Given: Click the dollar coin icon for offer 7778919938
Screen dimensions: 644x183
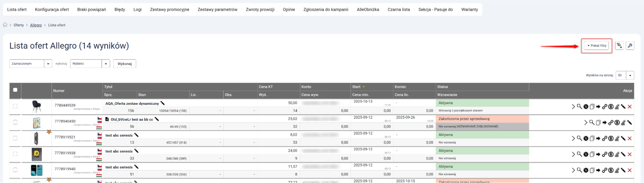Looking at the screenshot, I should 611,154.
